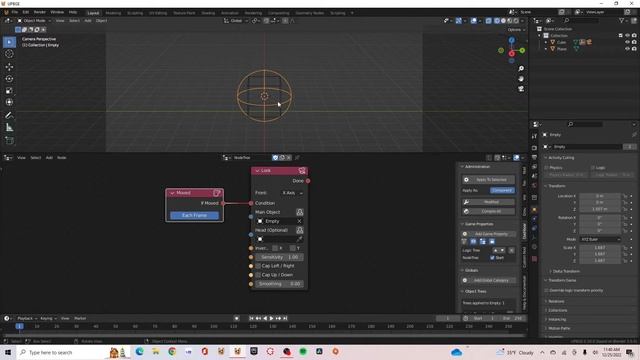This screenshot has height=360, width=640.
Task: Click the viewport zoom magnifier icon
Action: click(521, 69)
